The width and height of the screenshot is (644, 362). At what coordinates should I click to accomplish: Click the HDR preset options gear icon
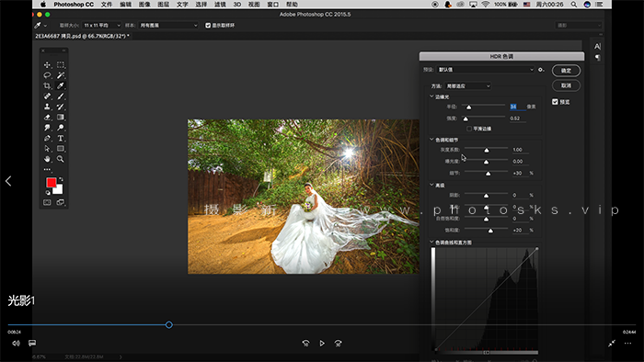point(541,70)
